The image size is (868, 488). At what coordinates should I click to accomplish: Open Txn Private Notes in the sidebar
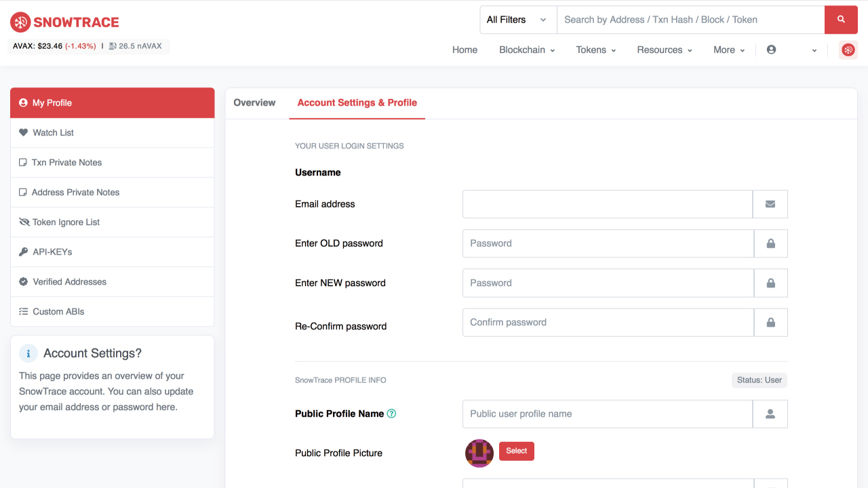(x=113, y=163)
